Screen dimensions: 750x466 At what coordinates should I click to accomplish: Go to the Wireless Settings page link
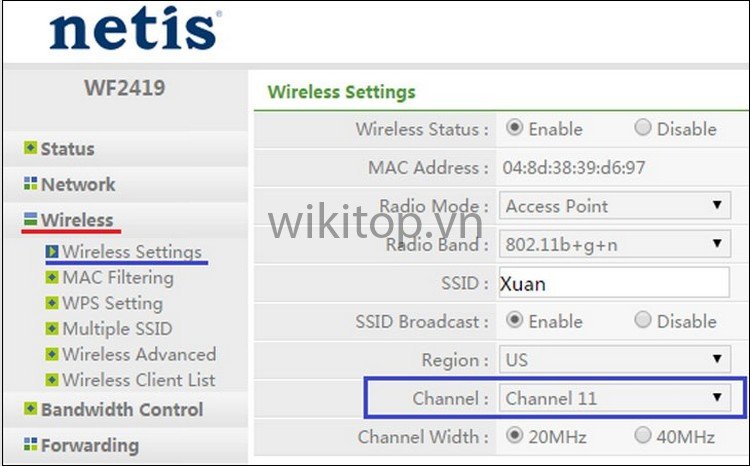point(131,252)
